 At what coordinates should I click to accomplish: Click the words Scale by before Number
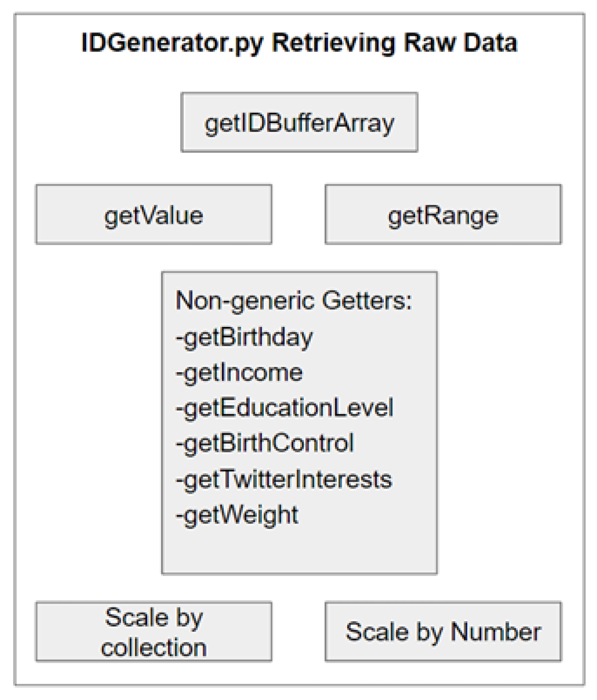(x=394, y=632)
